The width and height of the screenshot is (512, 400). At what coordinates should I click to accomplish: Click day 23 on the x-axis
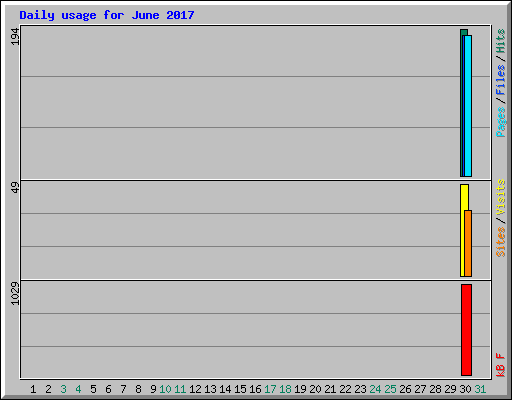360,389
